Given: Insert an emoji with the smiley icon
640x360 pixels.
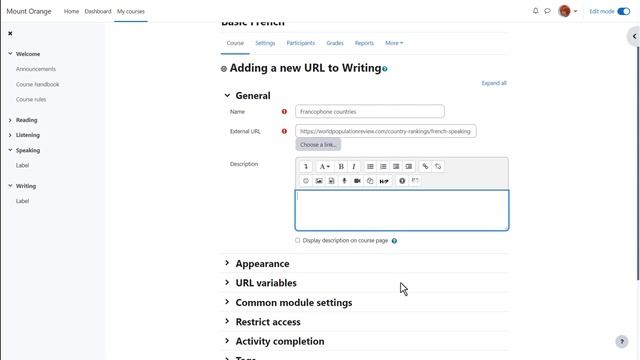Looking at the screenshot, I should point(306,181).
